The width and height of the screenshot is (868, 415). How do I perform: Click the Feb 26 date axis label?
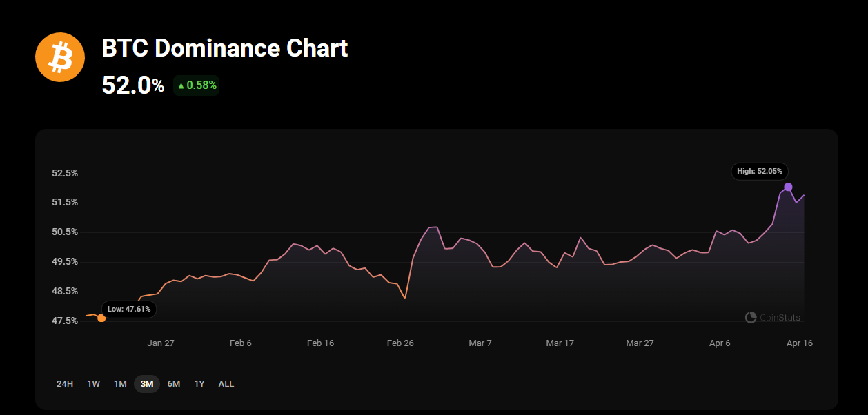(x=400, y=343)
